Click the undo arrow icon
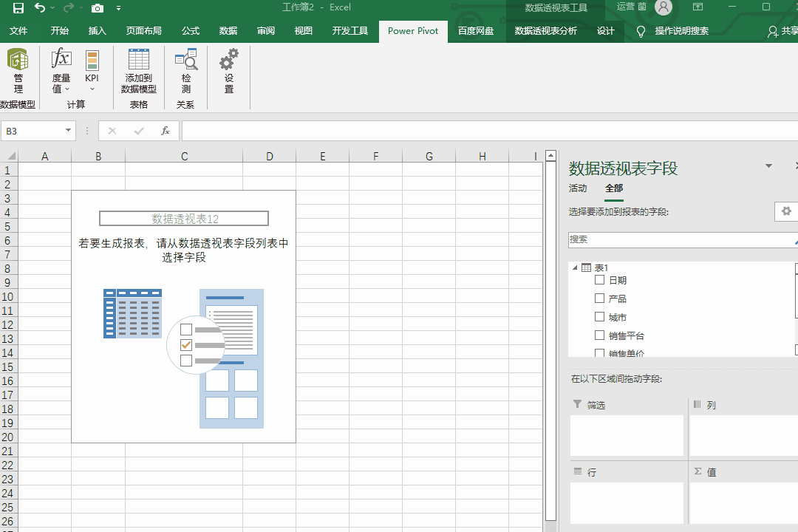The height and width of the screenshot is (532, 798). pyautogui.click(x=40, y=8)
